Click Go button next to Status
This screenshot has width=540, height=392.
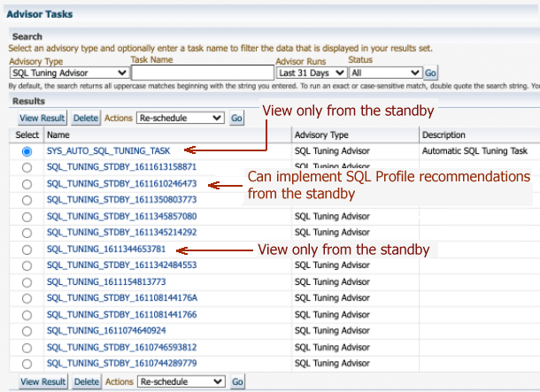click(430, 73)
